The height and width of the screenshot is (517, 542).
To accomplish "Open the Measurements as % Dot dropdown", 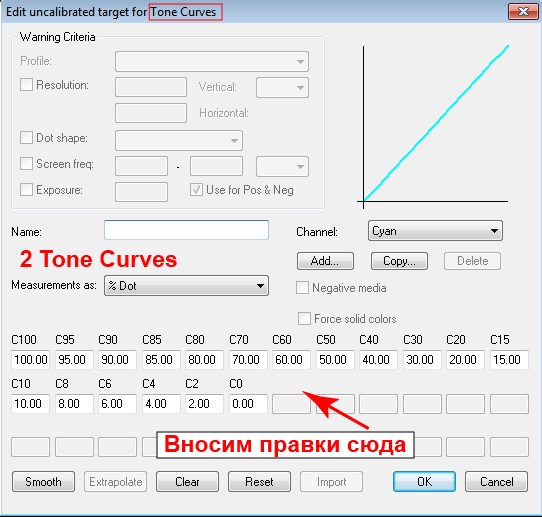I will [186, 285].
